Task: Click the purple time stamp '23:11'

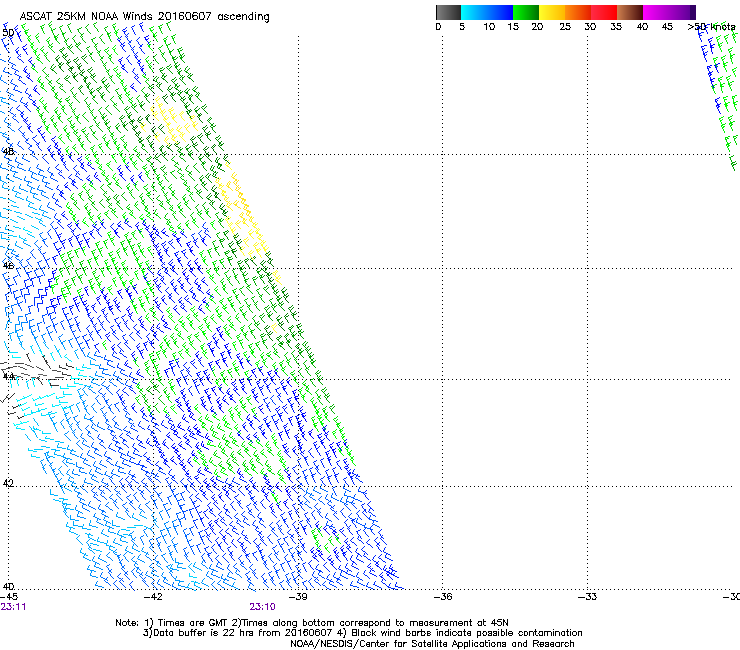Action: click(13, 607)
